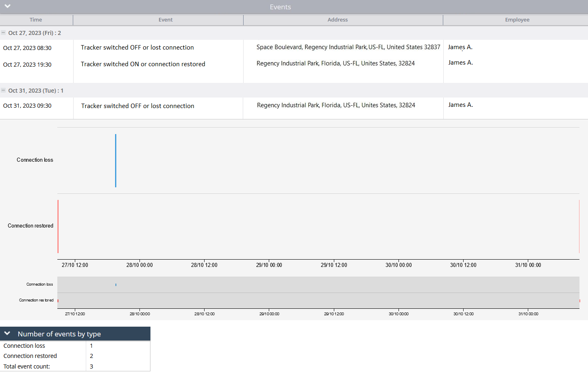Click the blue Connection loss marker on chart
This screenshot has width=588, height=375.
click(x=115, y=160)
